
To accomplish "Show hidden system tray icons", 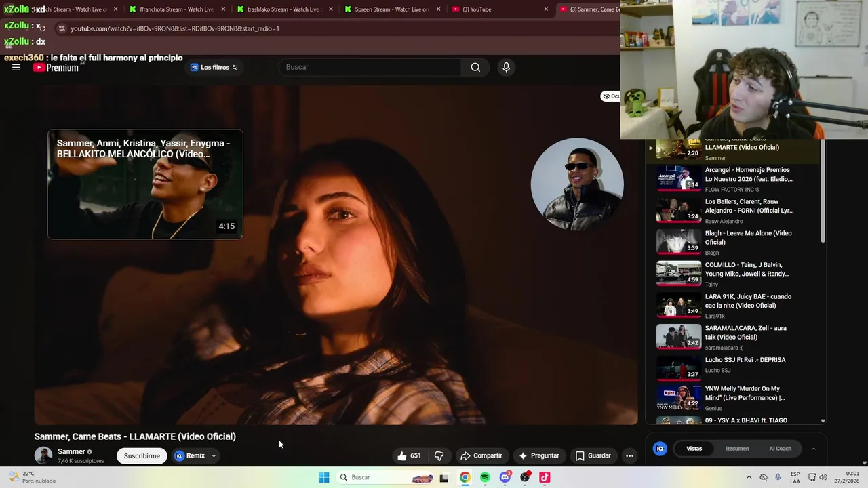I will [x=749, y=477].
